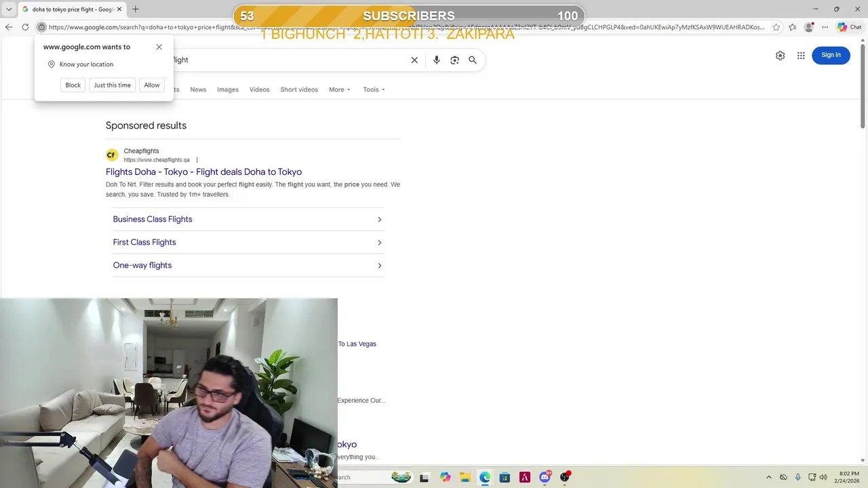Click chevron beside Business Class Flights

[380, 220]
